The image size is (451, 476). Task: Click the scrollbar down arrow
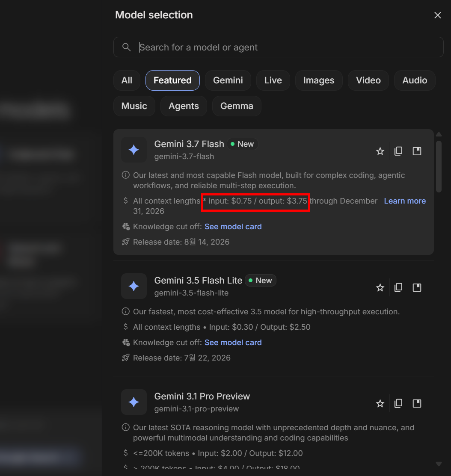click(x=439, y=464)
